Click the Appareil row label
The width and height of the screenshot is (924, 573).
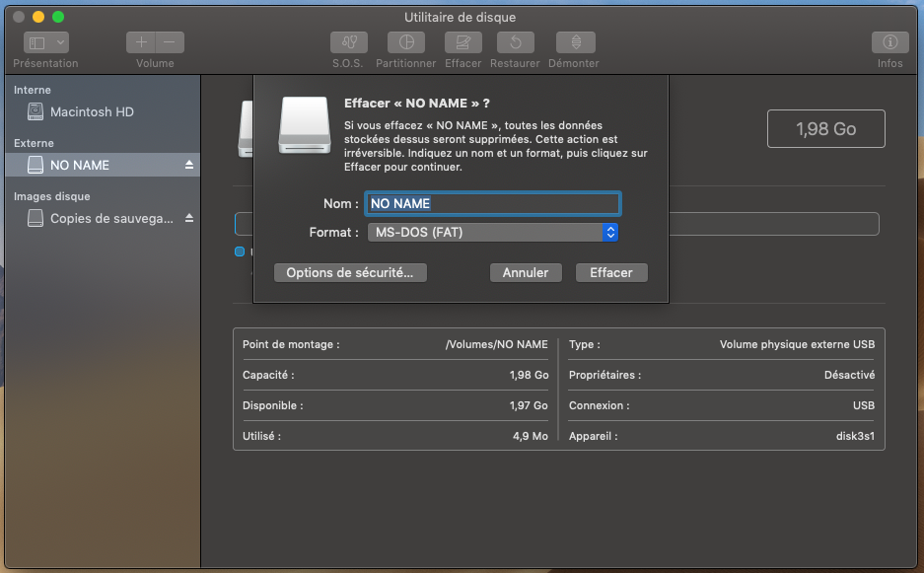pos(593,436)
